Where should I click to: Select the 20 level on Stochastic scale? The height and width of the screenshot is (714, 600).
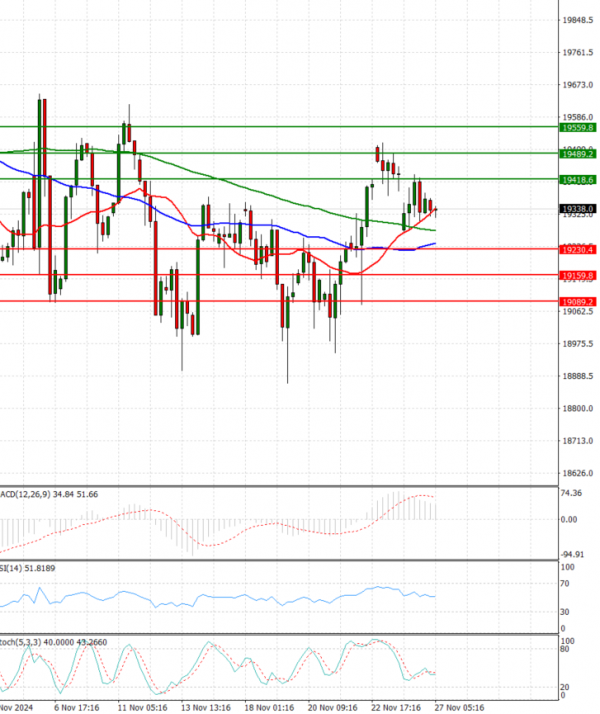coord(564,687)
